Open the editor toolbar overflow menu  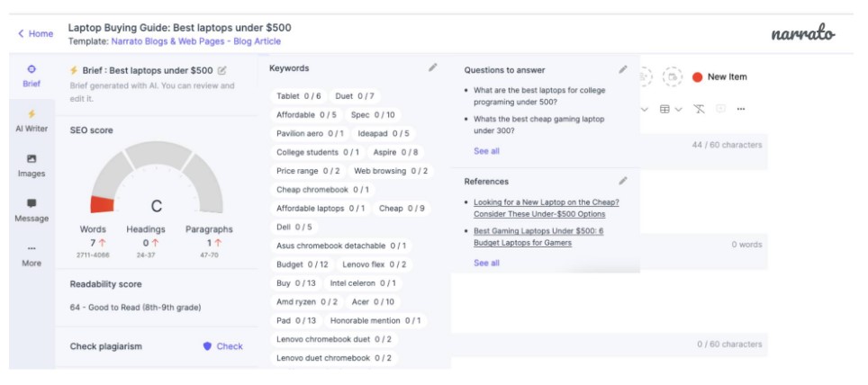coord(741,109)
